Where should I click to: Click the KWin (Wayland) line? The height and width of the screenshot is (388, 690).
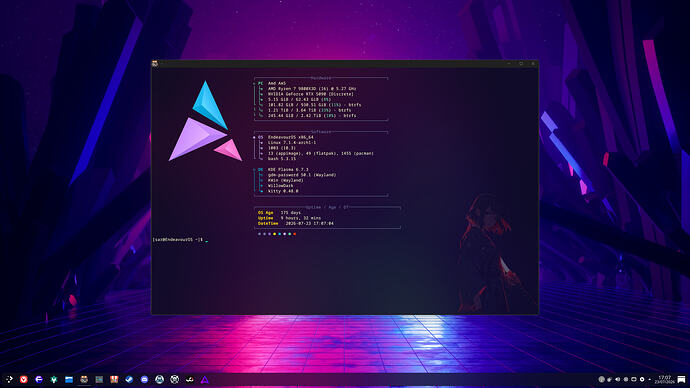(286, 180)
